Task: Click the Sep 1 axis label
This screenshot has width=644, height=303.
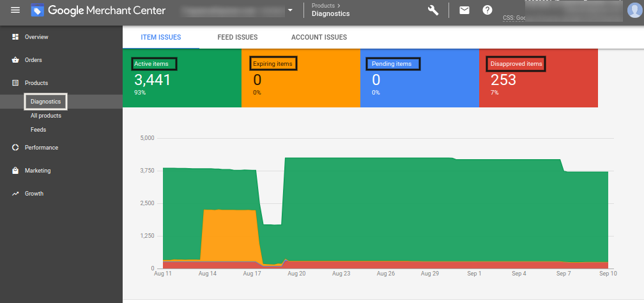Action: (x=474, y=274)
